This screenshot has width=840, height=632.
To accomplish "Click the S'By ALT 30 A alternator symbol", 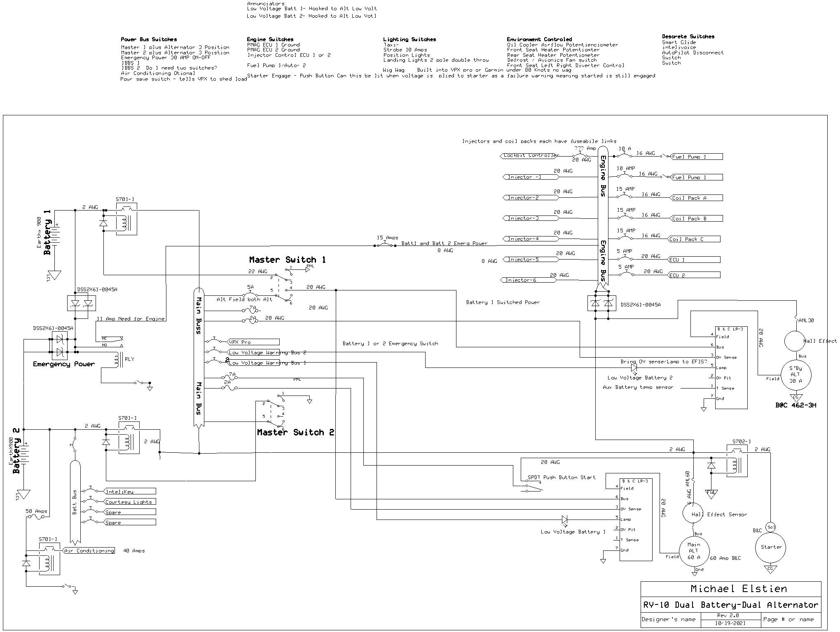I will [x=796, y=375].
